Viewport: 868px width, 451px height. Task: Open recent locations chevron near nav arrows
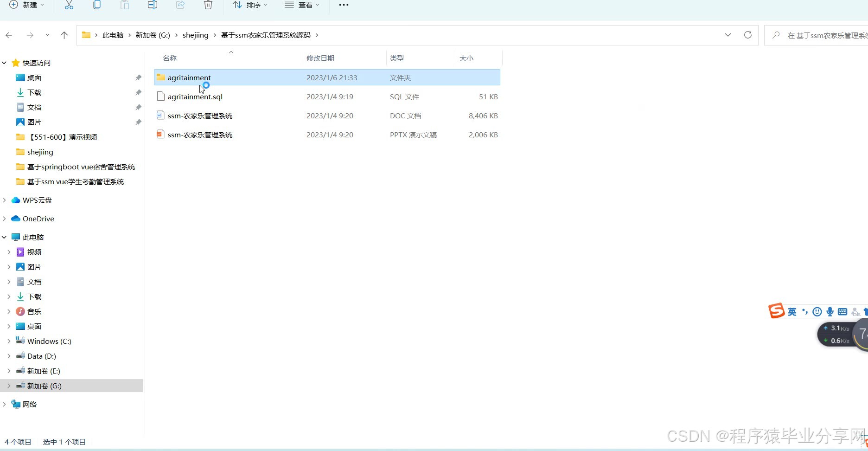(x=47, y=35)
